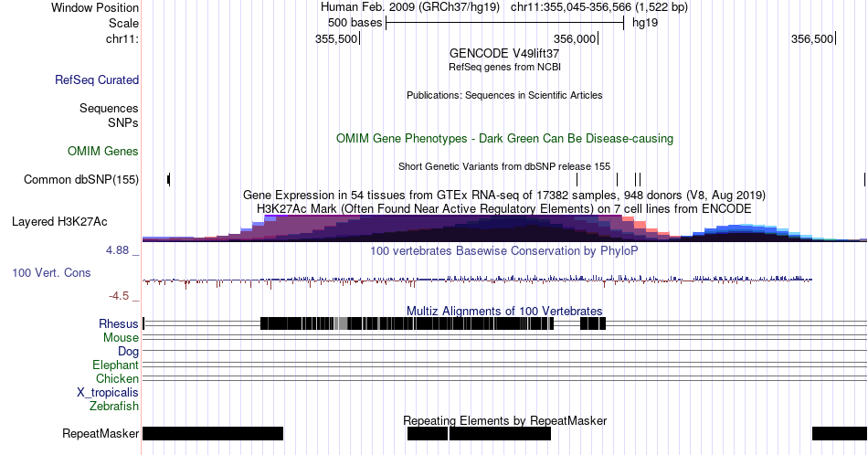This screenshot has height=455, width=868.
Task: Select the rightmost dbSNP variant tick
Action: [x=864, y=179]
